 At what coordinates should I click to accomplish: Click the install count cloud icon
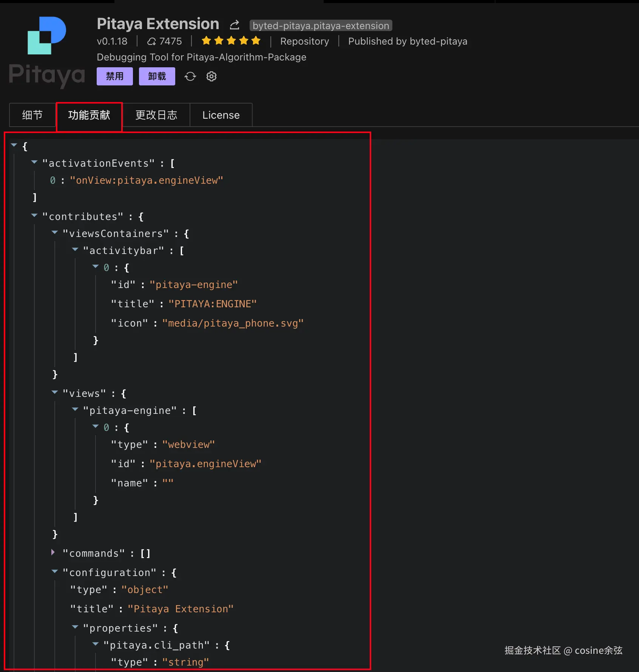point(151,41)
